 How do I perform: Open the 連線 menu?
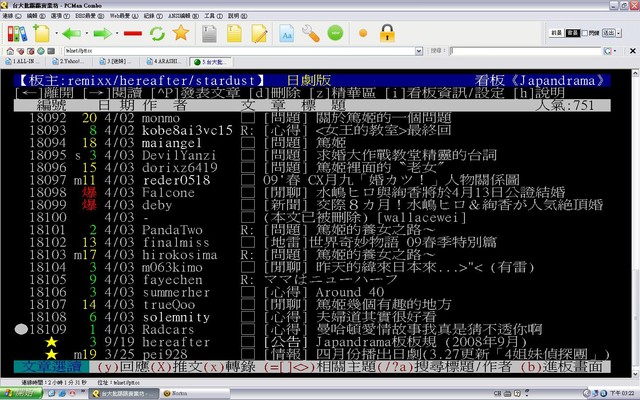[x=11, y=16]
